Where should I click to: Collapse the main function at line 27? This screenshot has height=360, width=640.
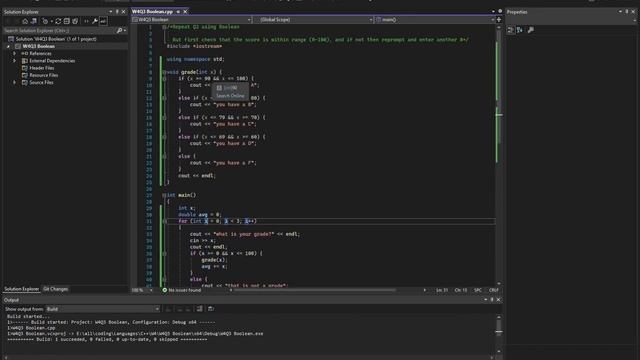coord(164,195)
